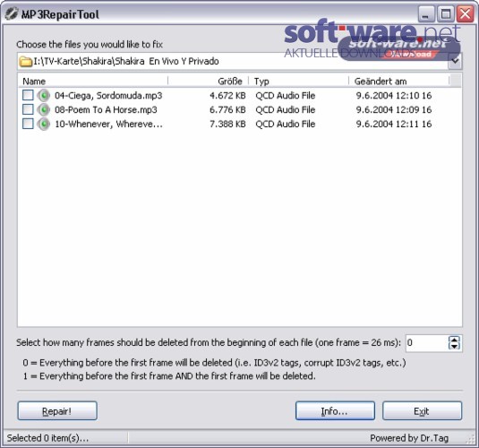Click the audio icon for 08-Poem To A Horse.mp3
This screenshot has height=448, width=479.
point(43,109)
